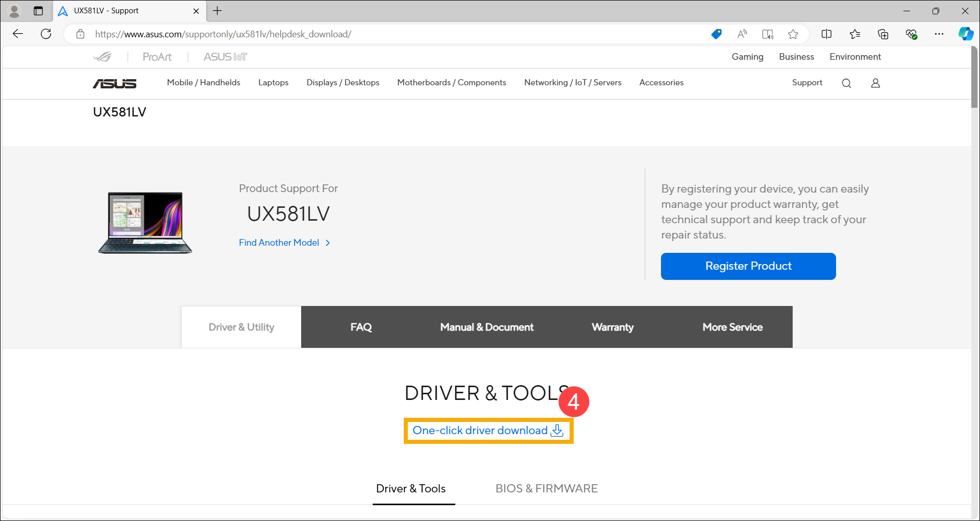Click the UX581LV laptop product image
980x521 pixels.
click(x=145, y=222)
